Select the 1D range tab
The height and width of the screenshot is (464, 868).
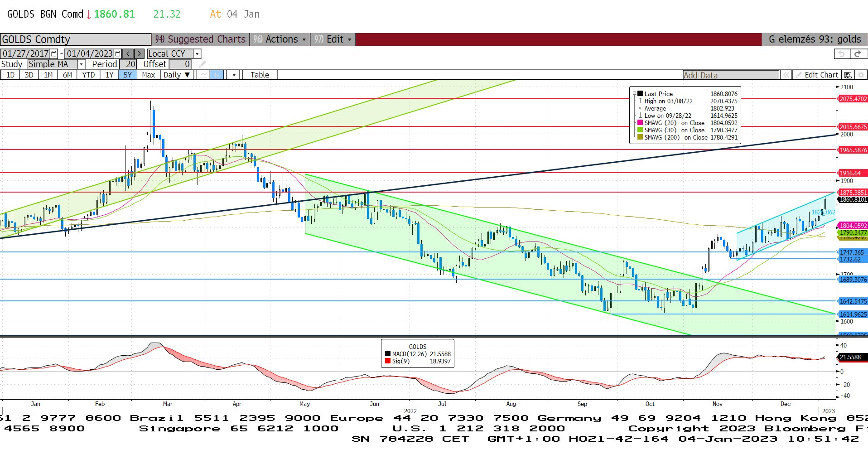tap(10, 75)
